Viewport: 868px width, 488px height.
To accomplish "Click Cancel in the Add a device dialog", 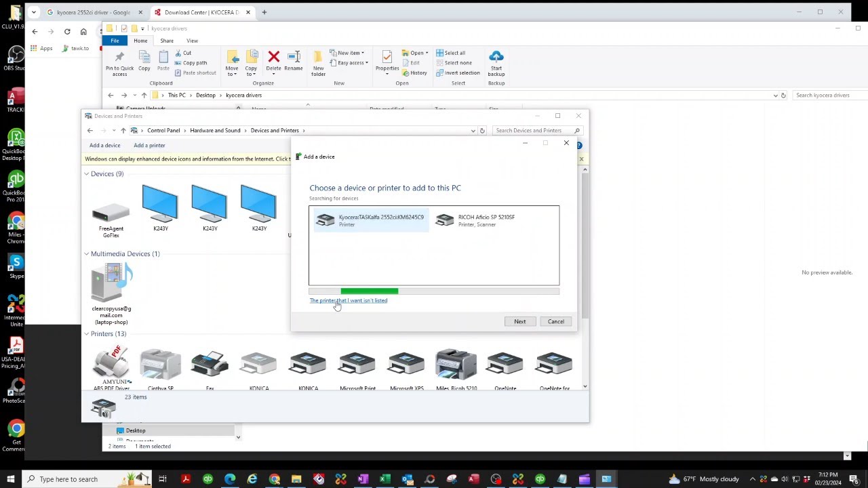I will click(555, 321).
